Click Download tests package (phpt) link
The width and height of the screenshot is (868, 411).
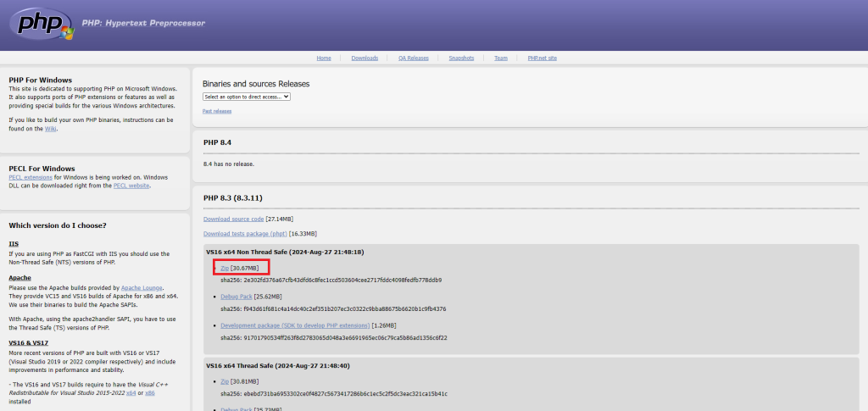pyautogui.click(x=245, y=234)
